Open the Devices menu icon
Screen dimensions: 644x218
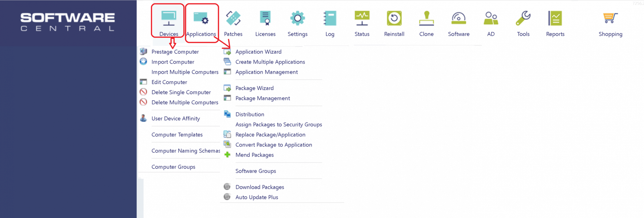click(x=168, y=18)
